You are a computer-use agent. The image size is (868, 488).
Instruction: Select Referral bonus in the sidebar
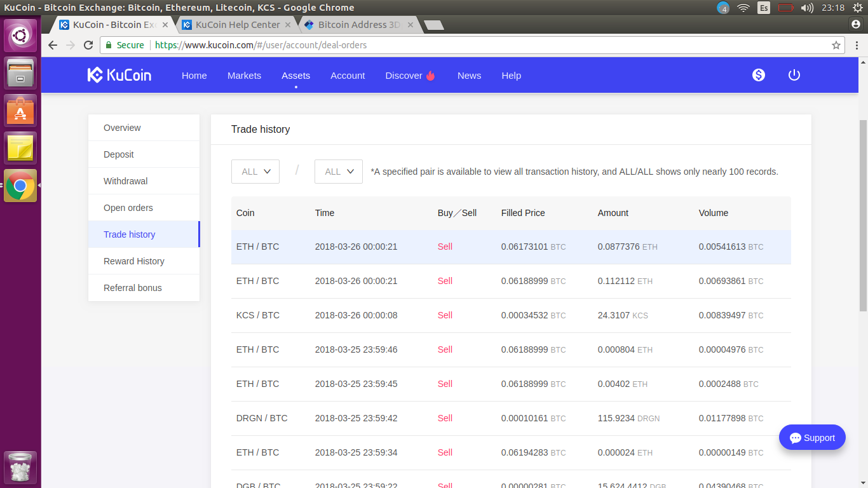144,288
